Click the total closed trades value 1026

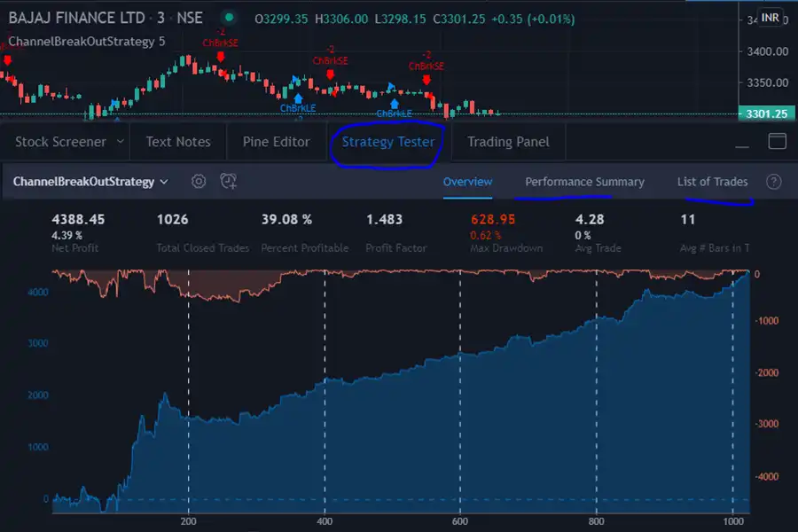173,219
